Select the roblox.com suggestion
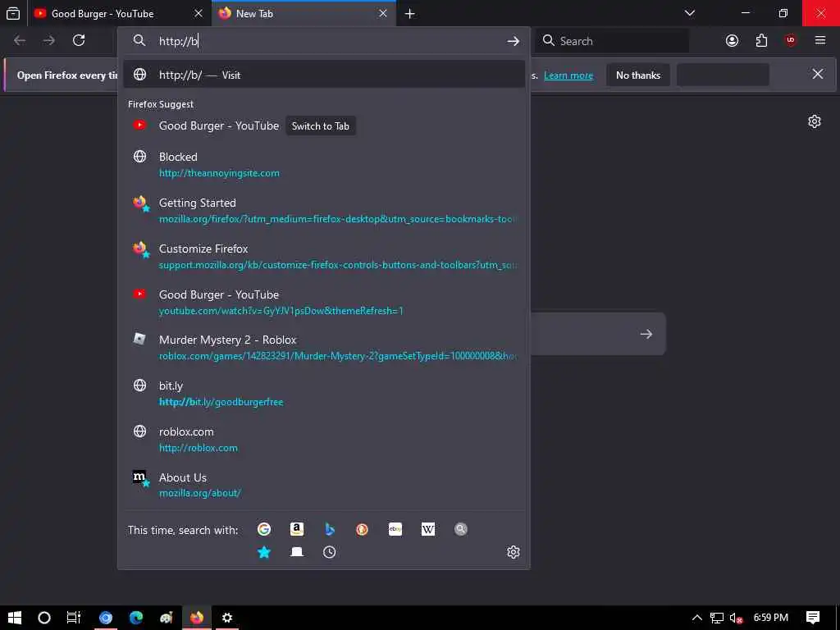The image size is (840, 630). (324, 440)
